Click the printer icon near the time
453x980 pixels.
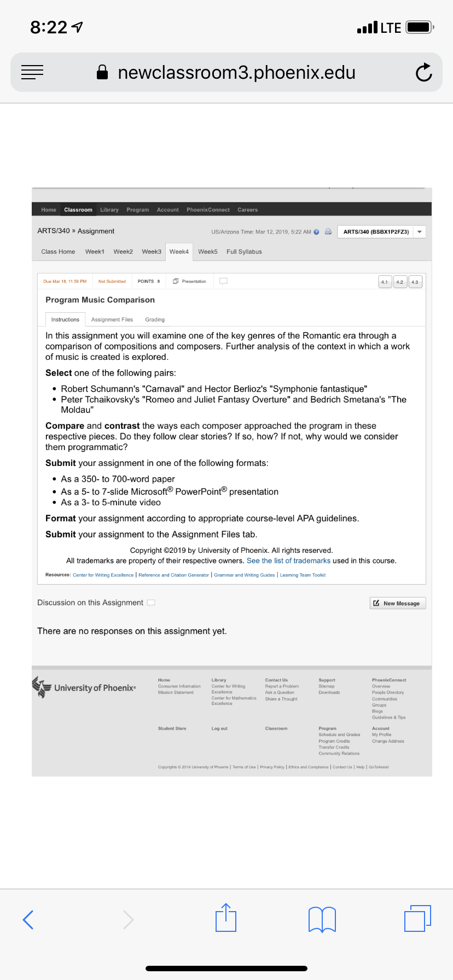pyautogui.click(x=328, y=231)
